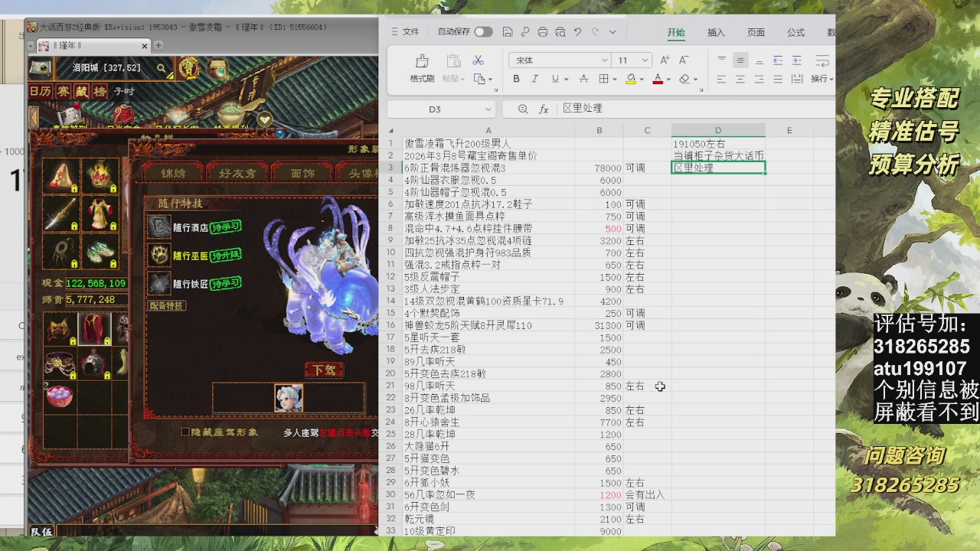Check the 隐藏座驾形象 checkbox

click(x=185, y=432)
